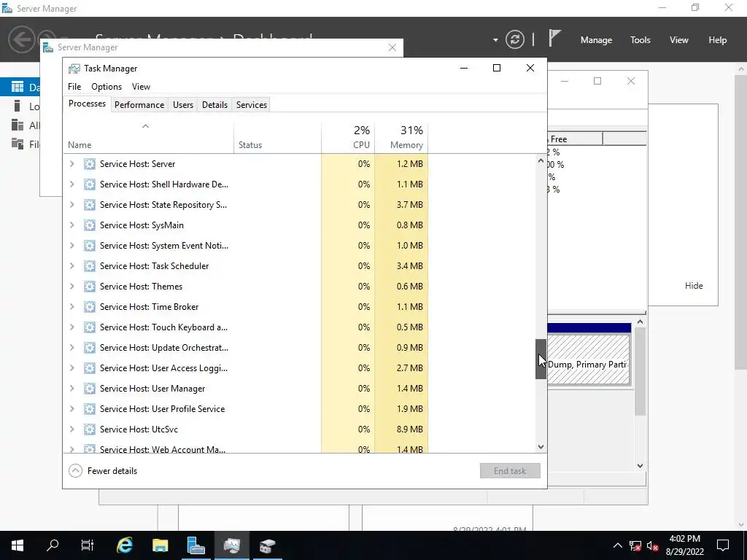Open Server Manager navigation dropdown arrow

point(495,40)
